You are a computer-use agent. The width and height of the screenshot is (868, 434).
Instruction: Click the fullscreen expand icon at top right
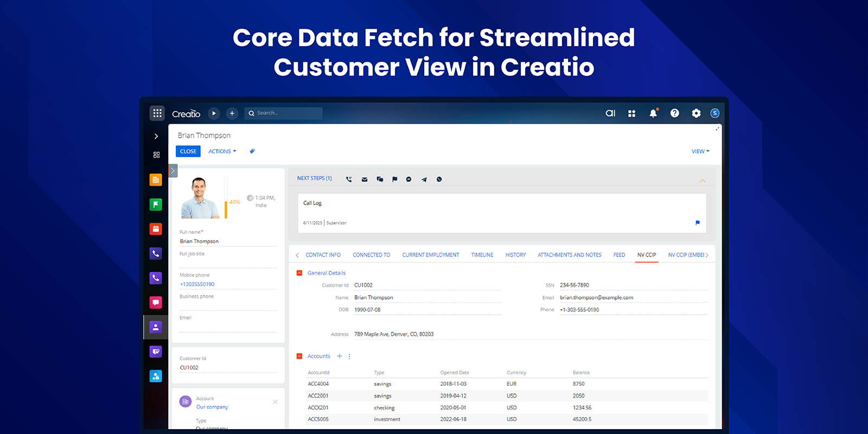717,129
